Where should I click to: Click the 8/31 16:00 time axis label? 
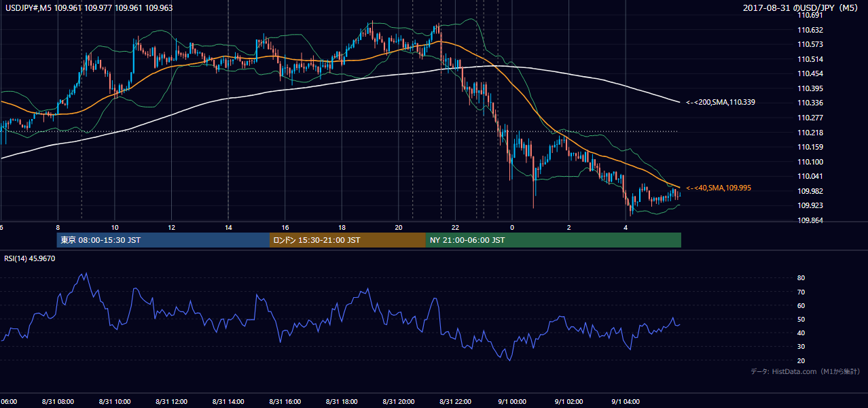285,402
